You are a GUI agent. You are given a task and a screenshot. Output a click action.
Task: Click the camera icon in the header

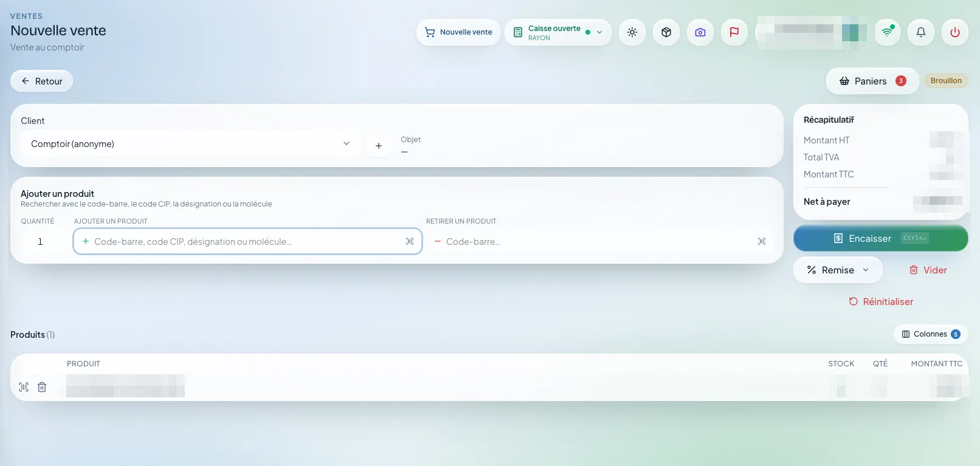[x=700, y=32]
